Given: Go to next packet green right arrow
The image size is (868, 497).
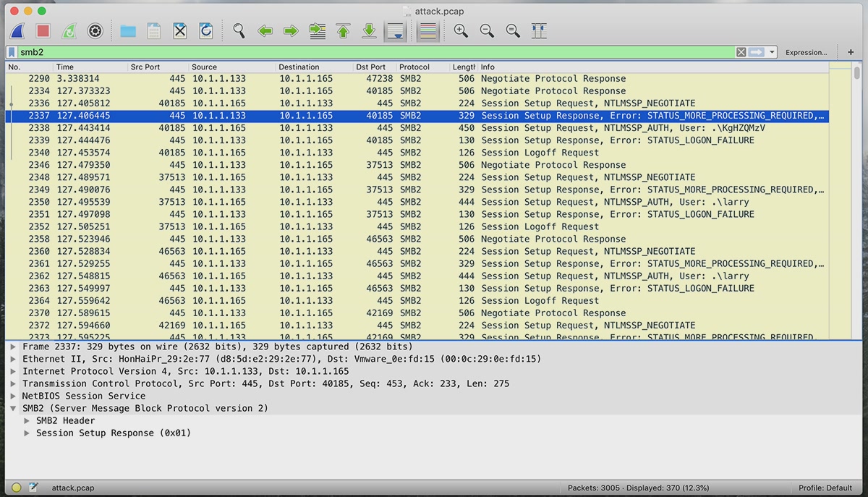Looking at the screenshot, I should coord(291,31).
